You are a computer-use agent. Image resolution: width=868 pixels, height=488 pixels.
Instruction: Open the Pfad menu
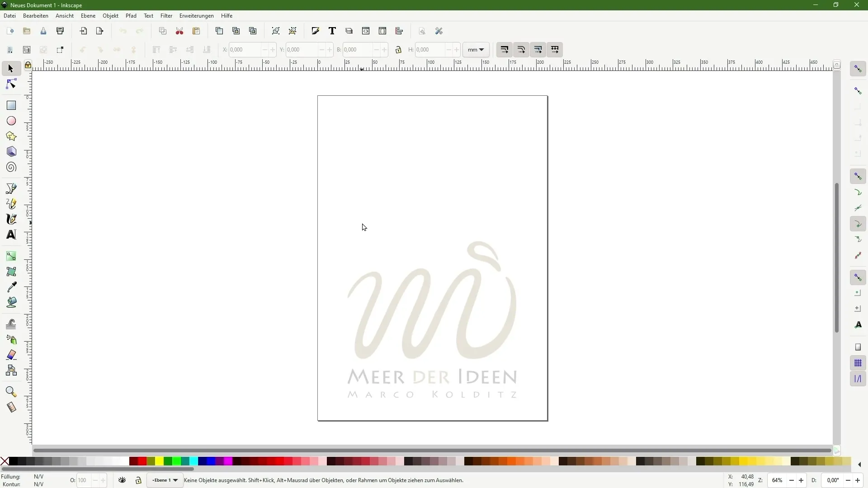click(x=131, y=16)
